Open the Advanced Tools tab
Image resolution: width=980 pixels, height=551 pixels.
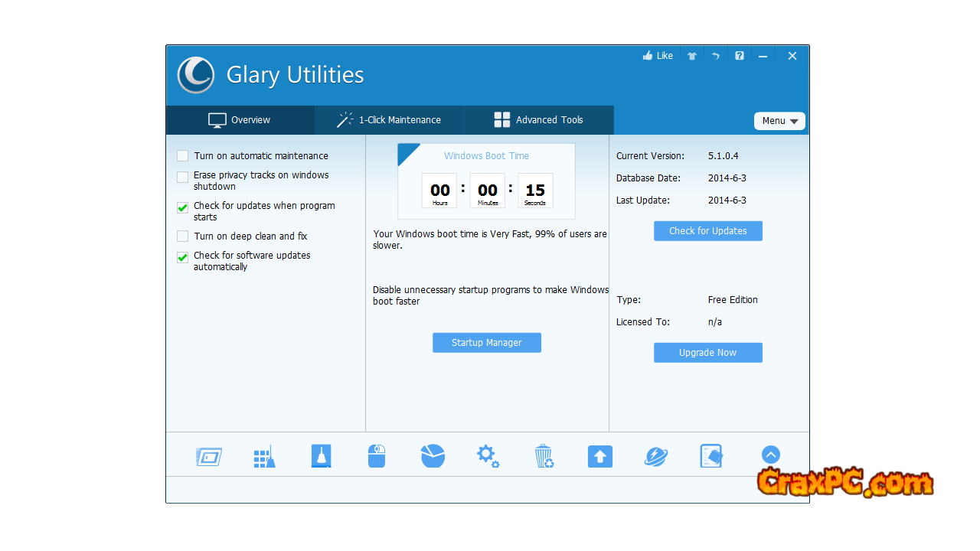[x=539, y=120]
